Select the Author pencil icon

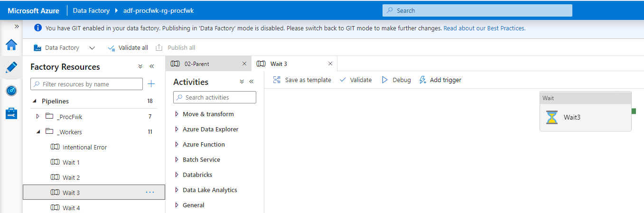(x=11, y=67)
